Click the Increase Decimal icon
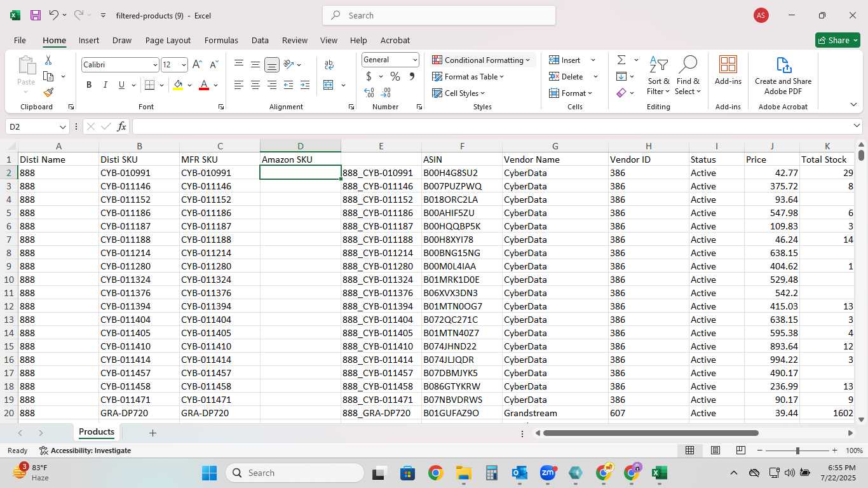 369,93
